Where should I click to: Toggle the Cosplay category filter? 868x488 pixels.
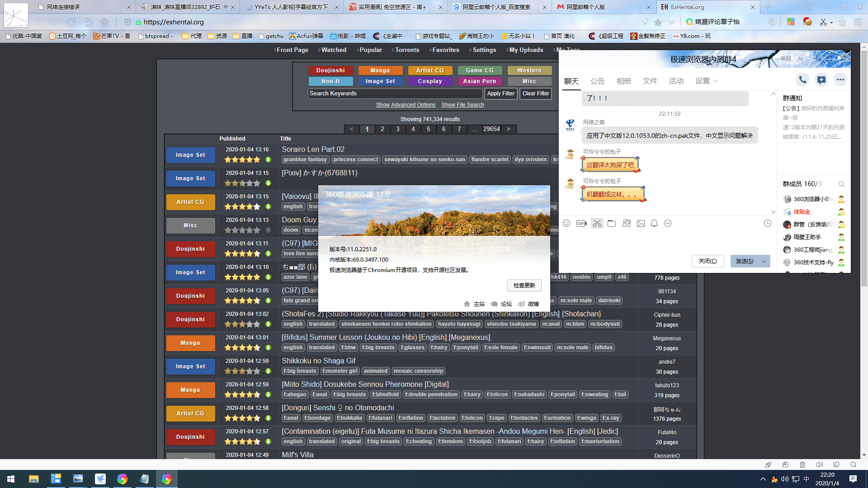tap(430, 81)
